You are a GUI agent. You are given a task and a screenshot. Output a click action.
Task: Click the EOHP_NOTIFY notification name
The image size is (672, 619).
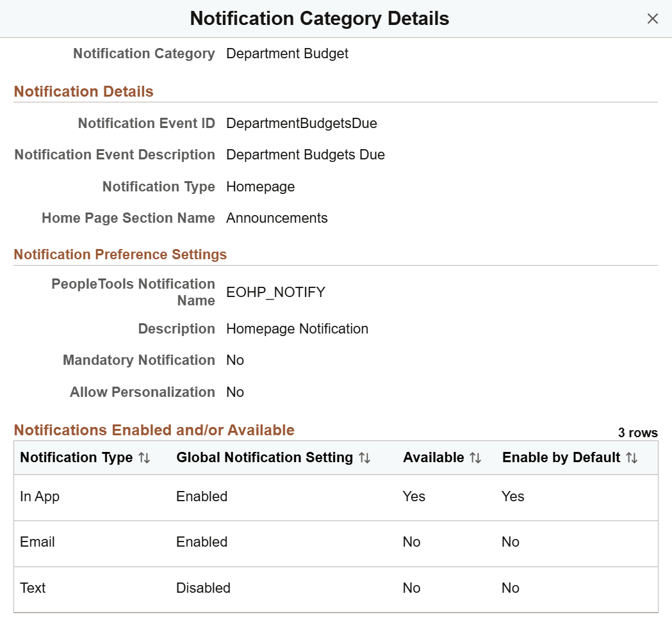tap(275, 292)
